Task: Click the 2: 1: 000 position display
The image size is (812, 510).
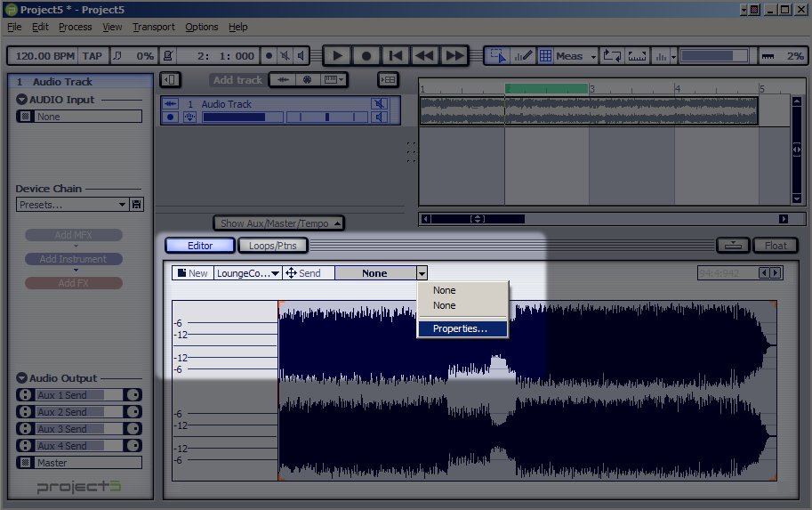Action: pos(225,56)
